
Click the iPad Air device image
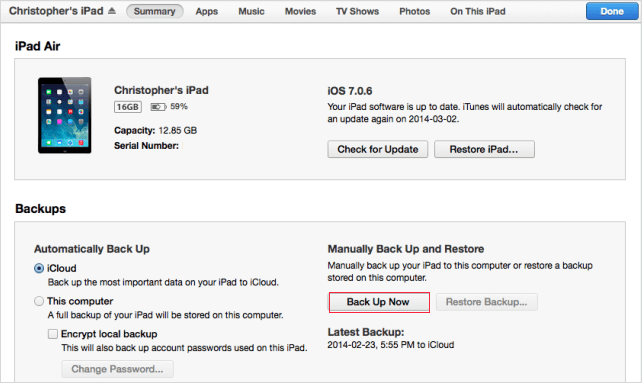[65, 115]
